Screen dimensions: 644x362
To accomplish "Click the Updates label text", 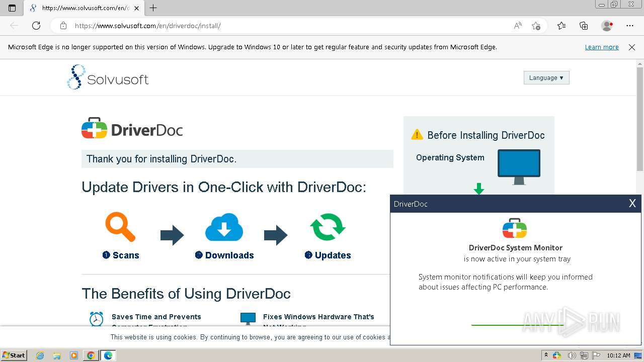I will [x=333, y=255].
